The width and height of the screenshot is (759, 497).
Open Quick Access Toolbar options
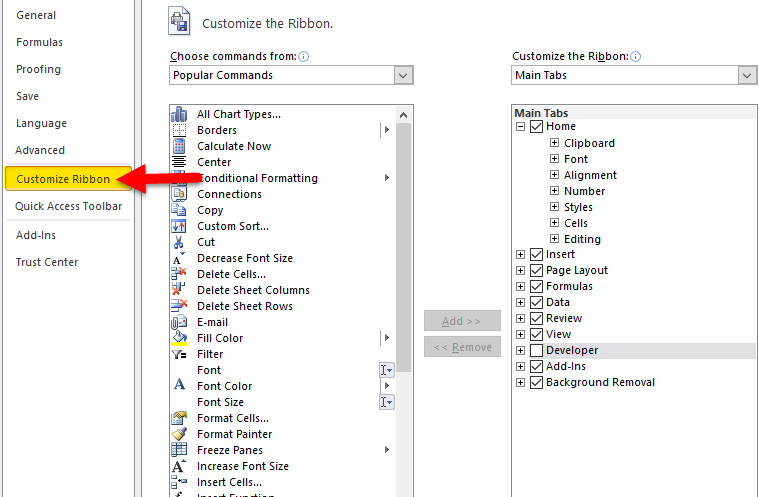pyautogui.click(x=68, y=206)
